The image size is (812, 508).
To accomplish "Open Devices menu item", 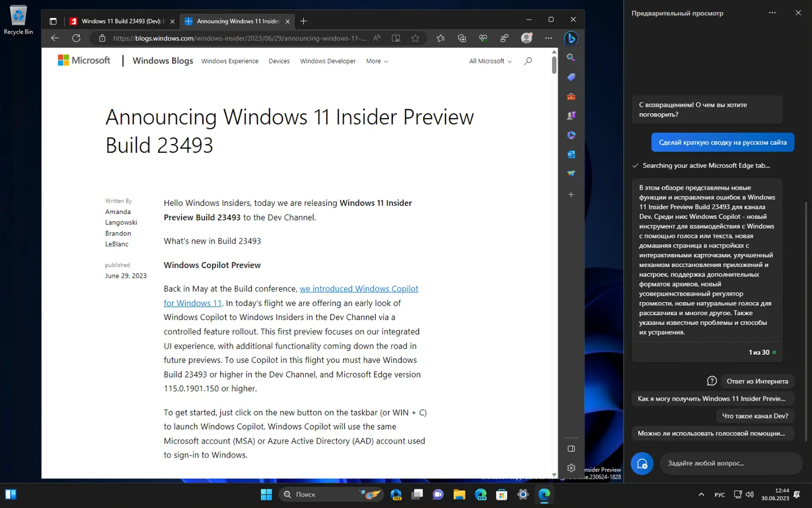I will pyautogui.click(x=279, y=61).
